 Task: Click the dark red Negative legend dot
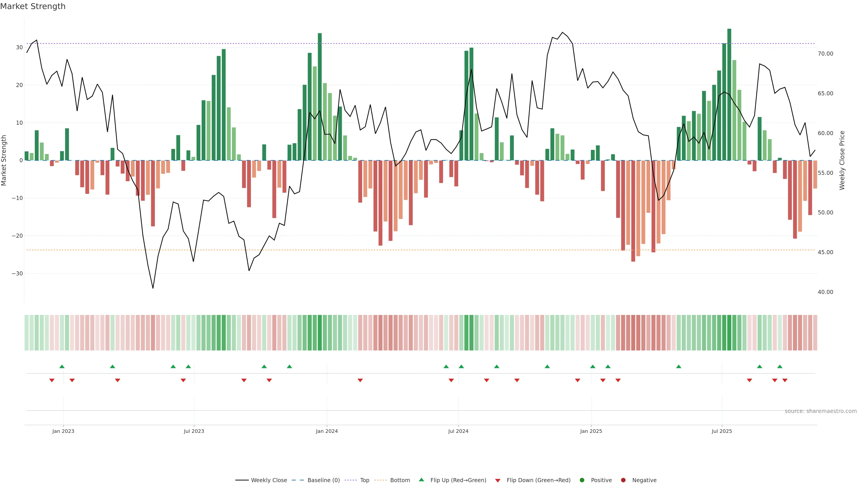[623, 480]
